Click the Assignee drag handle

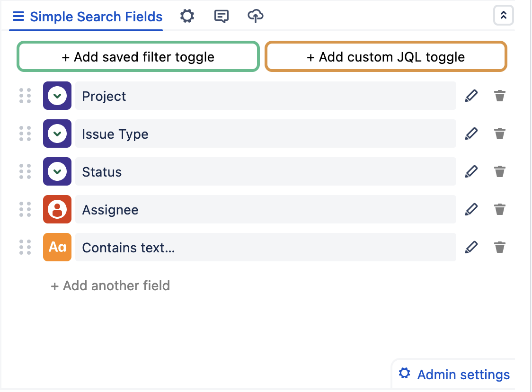pos(25,209)
